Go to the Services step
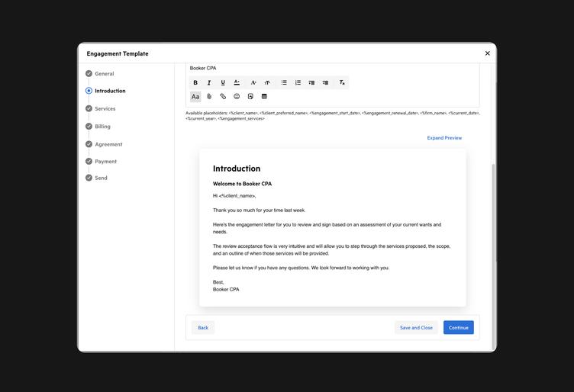The image size is (574, 392). pyautogui.click(x=105, y=108)
